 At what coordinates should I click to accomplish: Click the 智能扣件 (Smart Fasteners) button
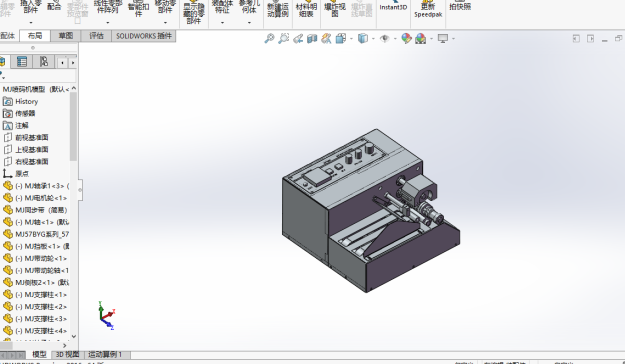point(138,9)
